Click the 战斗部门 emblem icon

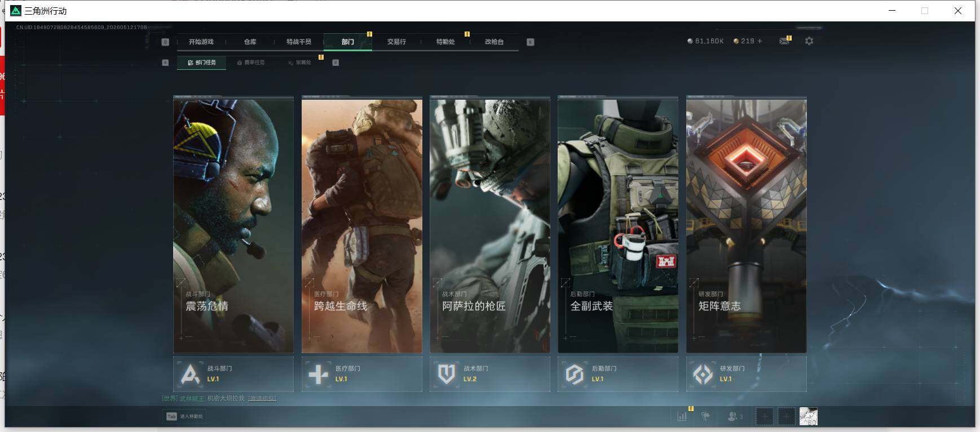(190, 374)
